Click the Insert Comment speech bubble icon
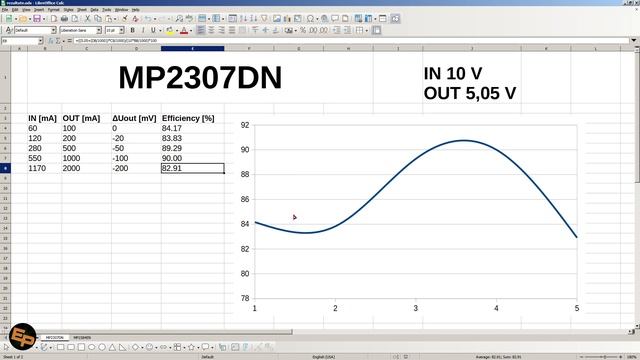Image resolution: width=640 pixels, height=360 pixels. coord(335,18)
